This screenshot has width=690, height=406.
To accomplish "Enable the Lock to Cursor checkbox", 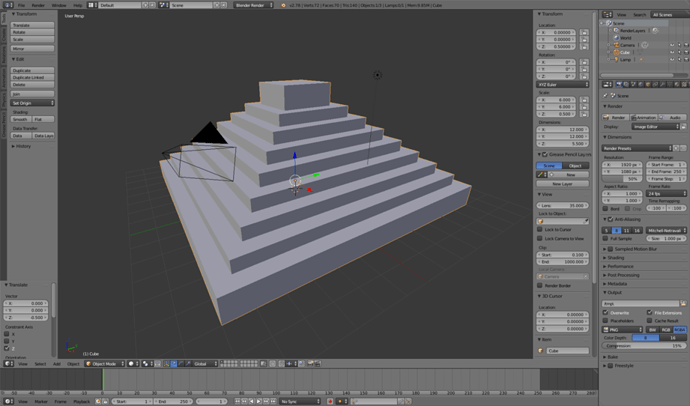I will tap(540, 229).
